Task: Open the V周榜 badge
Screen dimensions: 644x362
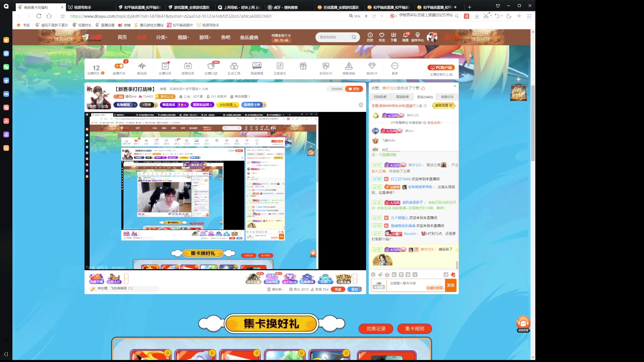Action: coord(149,105)
